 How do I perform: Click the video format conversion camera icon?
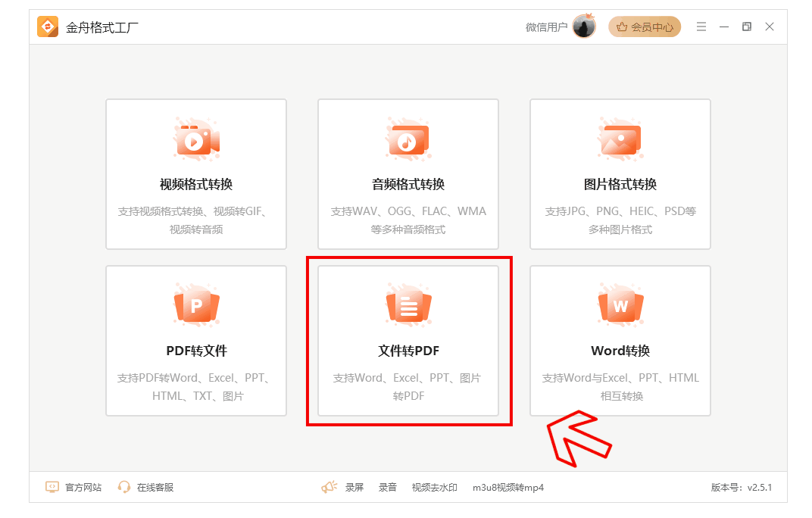[x=196, y=139]
